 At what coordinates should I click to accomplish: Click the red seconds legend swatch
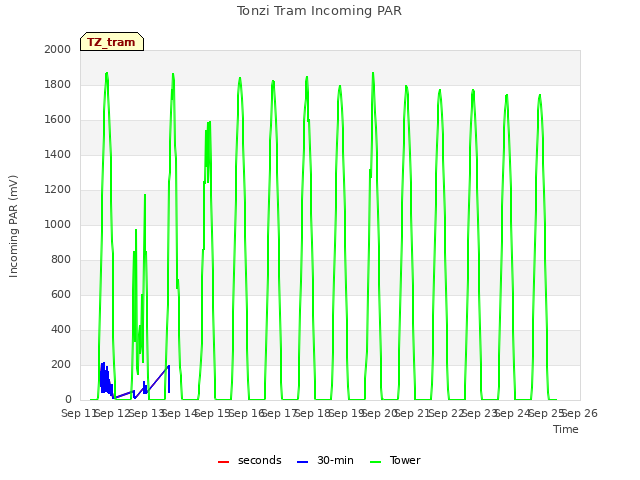pos(223,462)
